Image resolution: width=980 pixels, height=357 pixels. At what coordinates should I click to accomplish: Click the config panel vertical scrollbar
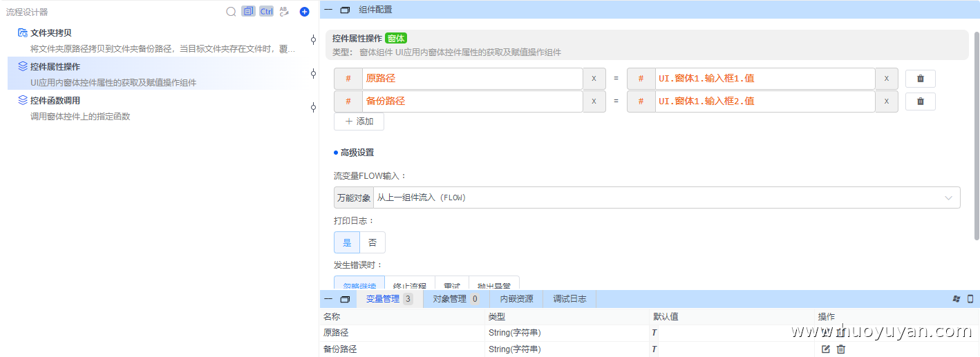point(977,135)
